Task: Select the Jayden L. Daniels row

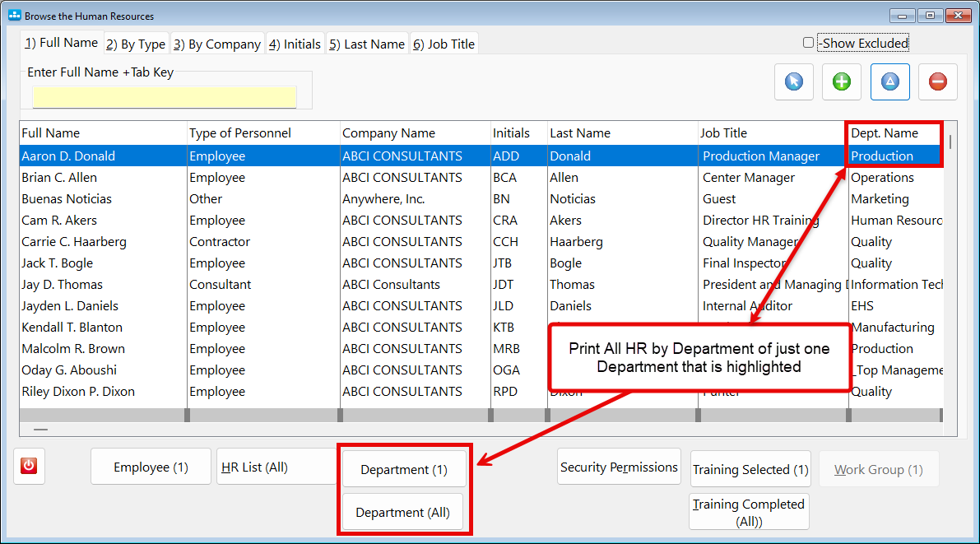Action: click(480, 306)
